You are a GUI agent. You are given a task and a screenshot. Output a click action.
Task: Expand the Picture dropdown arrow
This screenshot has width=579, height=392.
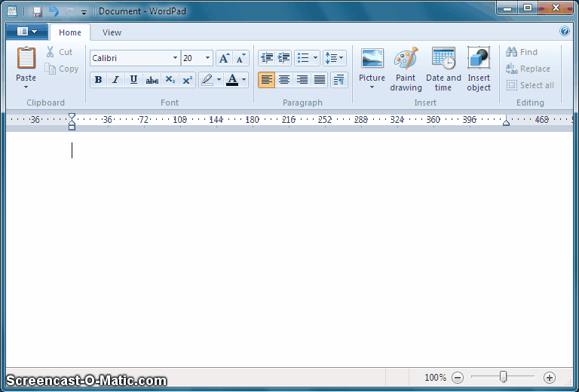372,87
